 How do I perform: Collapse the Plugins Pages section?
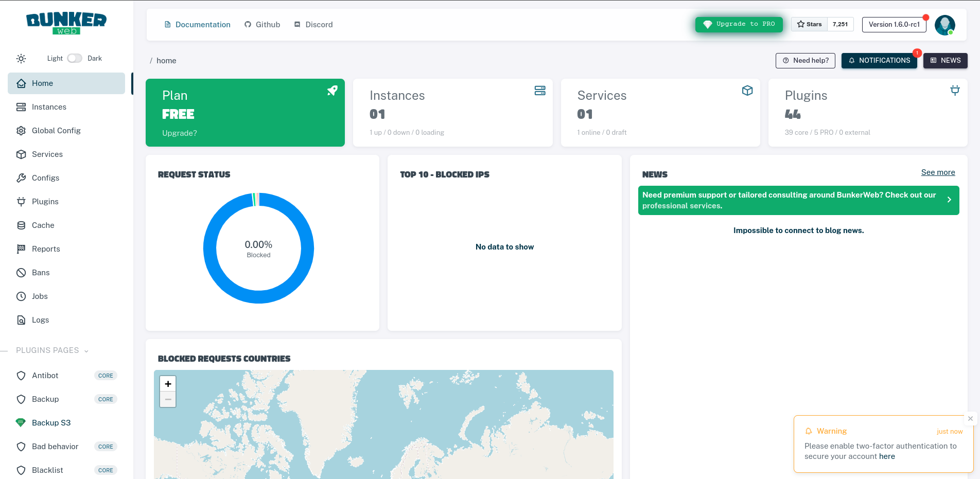pos(86,350)
